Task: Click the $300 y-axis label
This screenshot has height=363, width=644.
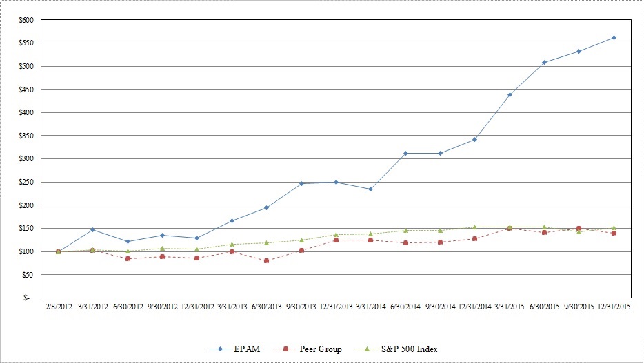Action: (x=25, y=159)
